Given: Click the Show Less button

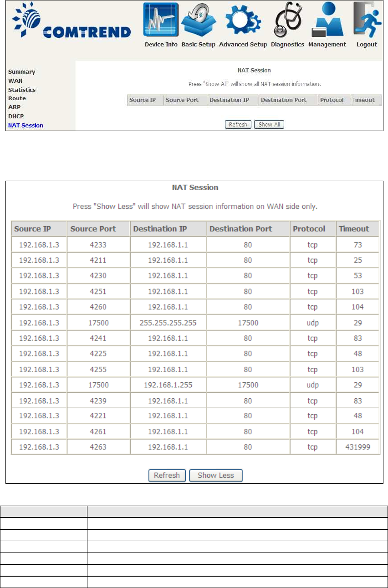Looking at the screenshot, I should tap(216, 475).
